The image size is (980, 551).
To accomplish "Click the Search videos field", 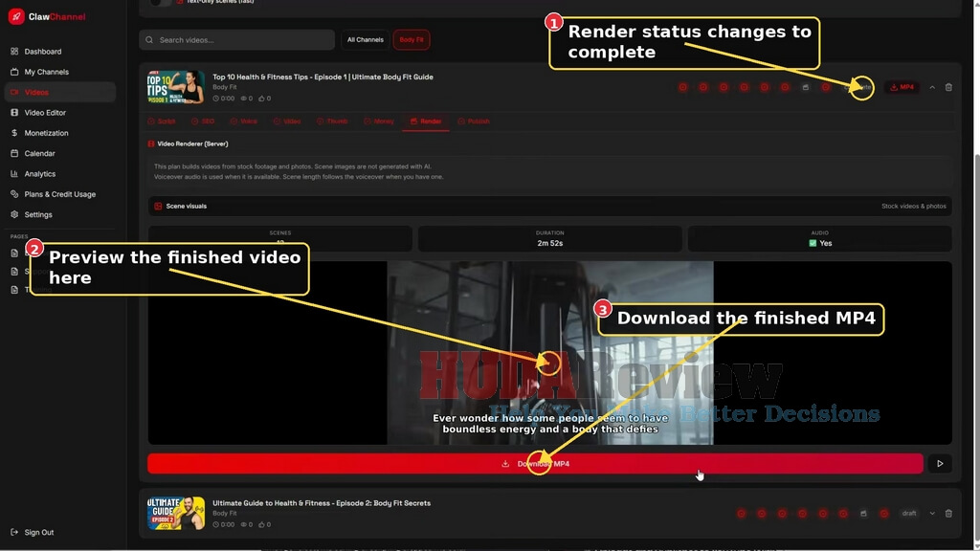I will (x=237, y=40).
